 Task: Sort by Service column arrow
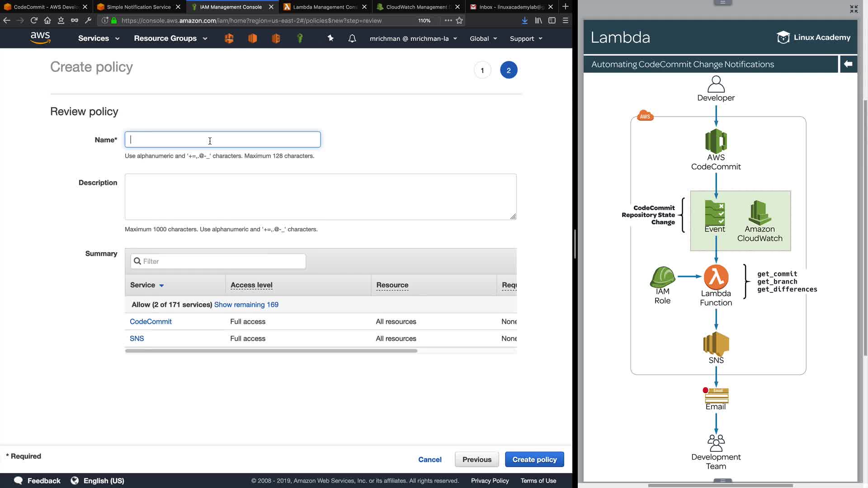pos(161,286)
